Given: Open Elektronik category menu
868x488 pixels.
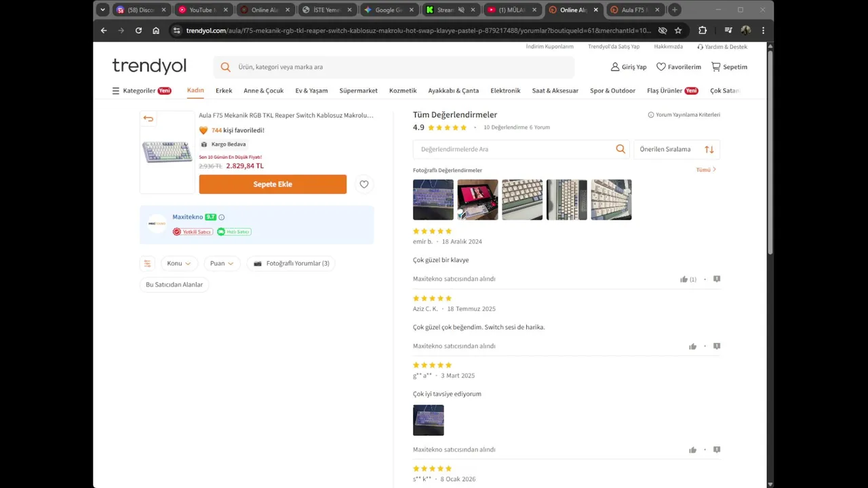Looking at the screenshot, I should point(505,91).
